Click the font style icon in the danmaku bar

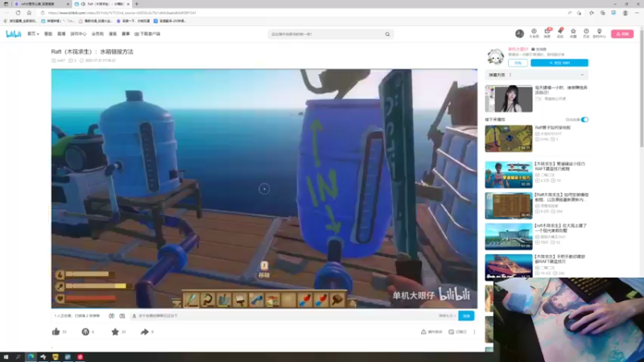tap(134, 316)
